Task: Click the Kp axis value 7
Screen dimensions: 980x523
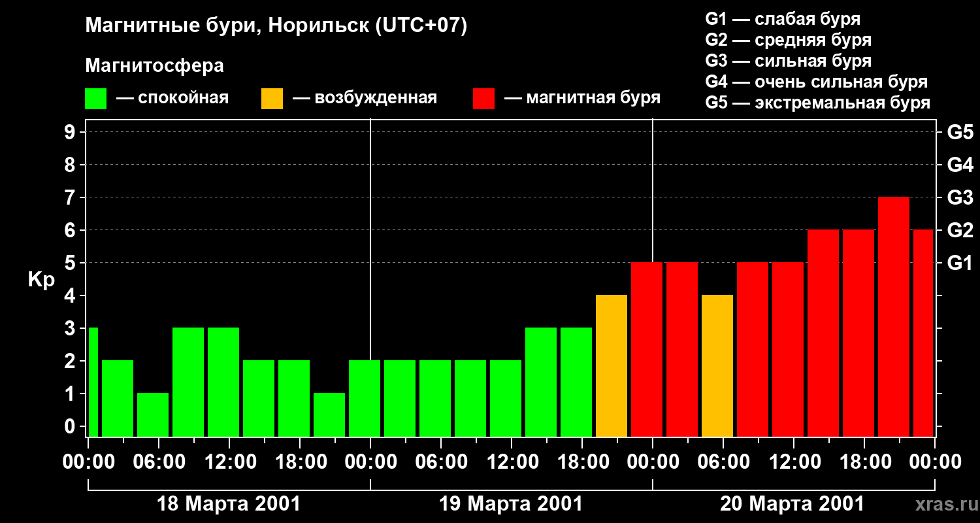Action: coord(71,197)
